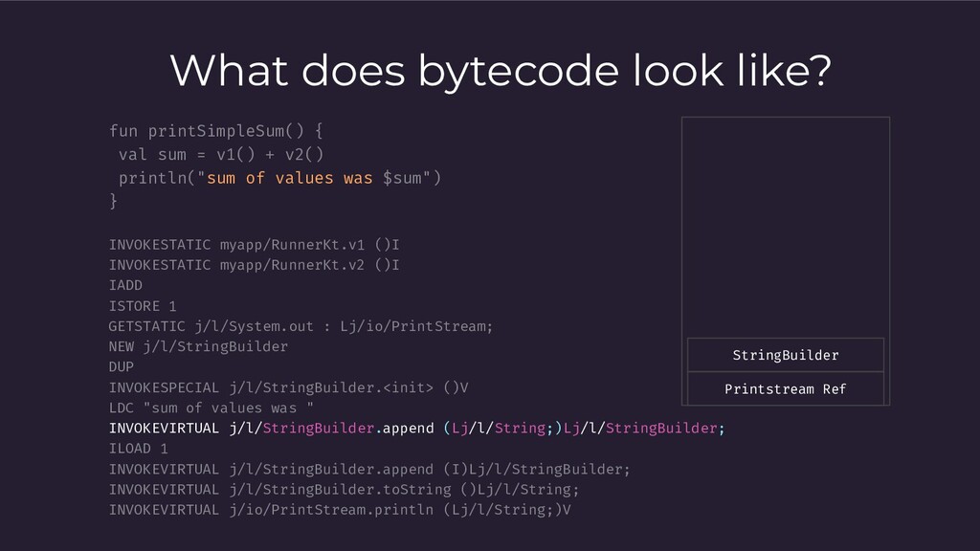
Task: Click the slide title 'What does bytecode look like?'
Action: click(x=501, y=71)
